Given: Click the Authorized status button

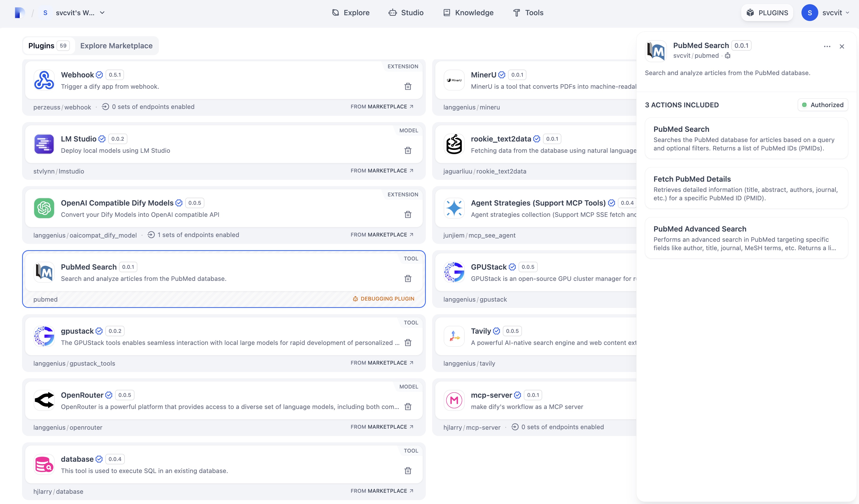Looking at the screenshot, I should tap(822, 105).
